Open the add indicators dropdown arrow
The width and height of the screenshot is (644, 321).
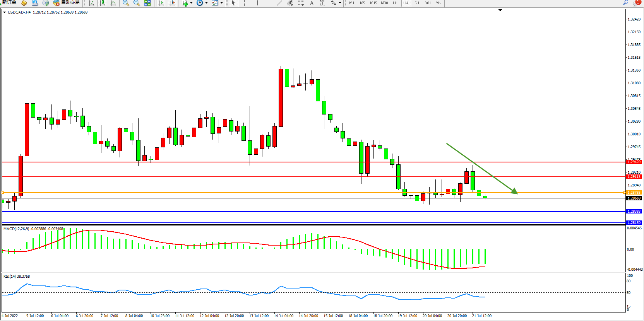[191, 3]
